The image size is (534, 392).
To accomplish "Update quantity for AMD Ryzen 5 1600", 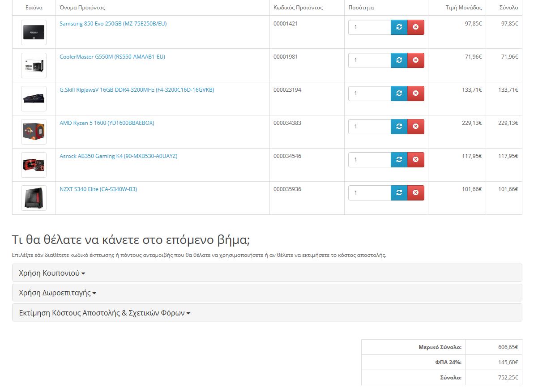I will tap(399, 126).
